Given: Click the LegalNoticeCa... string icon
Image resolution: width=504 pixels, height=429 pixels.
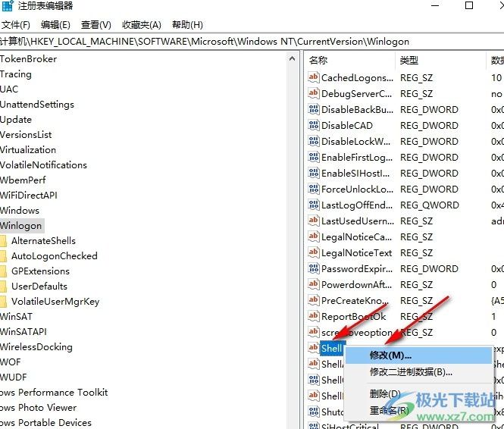Looking at the screenshot, I should click(x=314, y=236).
